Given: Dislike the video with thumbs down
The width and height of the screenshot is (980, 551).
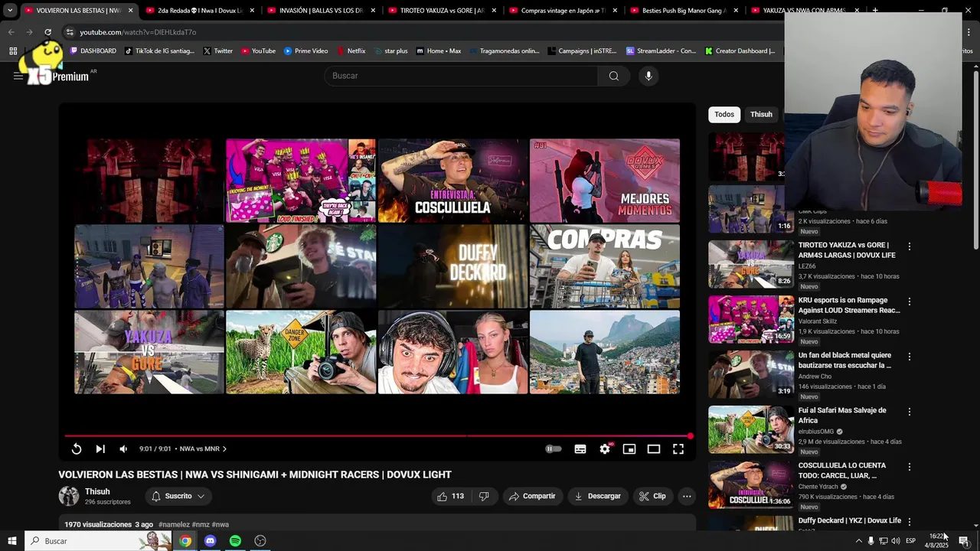Looking at the screenshot, I should (x=484, y=496).
